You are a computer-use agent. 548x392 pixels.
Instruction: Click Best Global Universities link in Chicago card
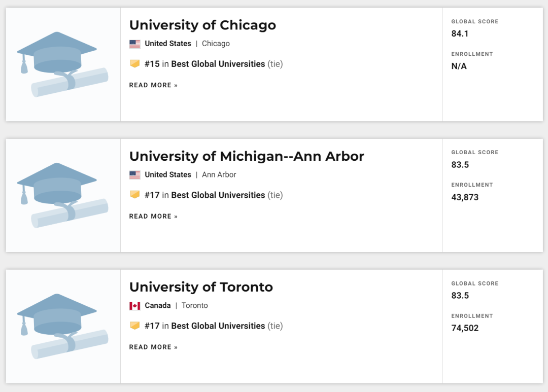click(x=218, y=64)
